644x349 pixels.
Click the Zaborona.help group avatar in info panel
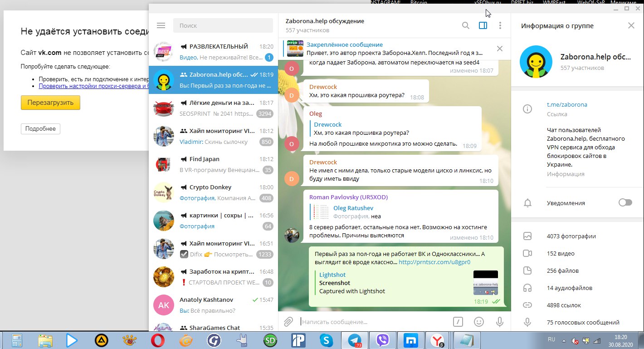536,62
